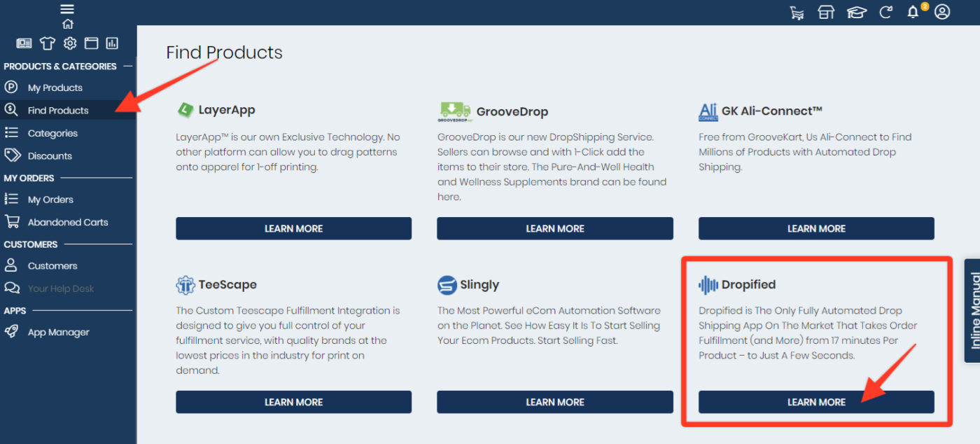Select Find Products in the sidebar
This screenshot has height=444, width=980.
68,110
